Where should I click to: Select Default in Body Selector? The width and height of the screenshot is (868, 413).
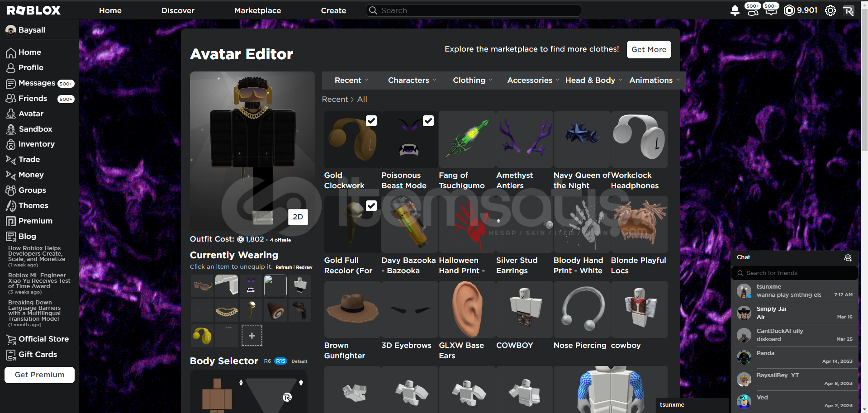coord(299,361)
